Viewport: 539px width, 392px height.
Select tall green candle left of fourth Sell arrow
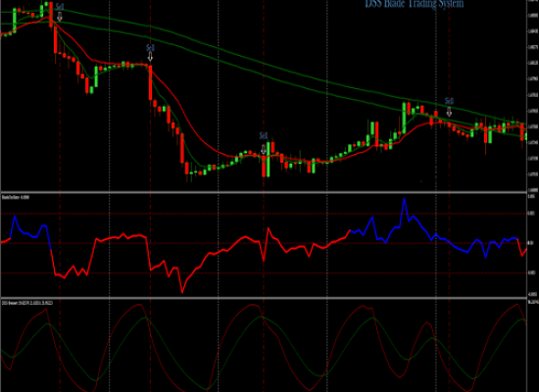click(404, 118)
